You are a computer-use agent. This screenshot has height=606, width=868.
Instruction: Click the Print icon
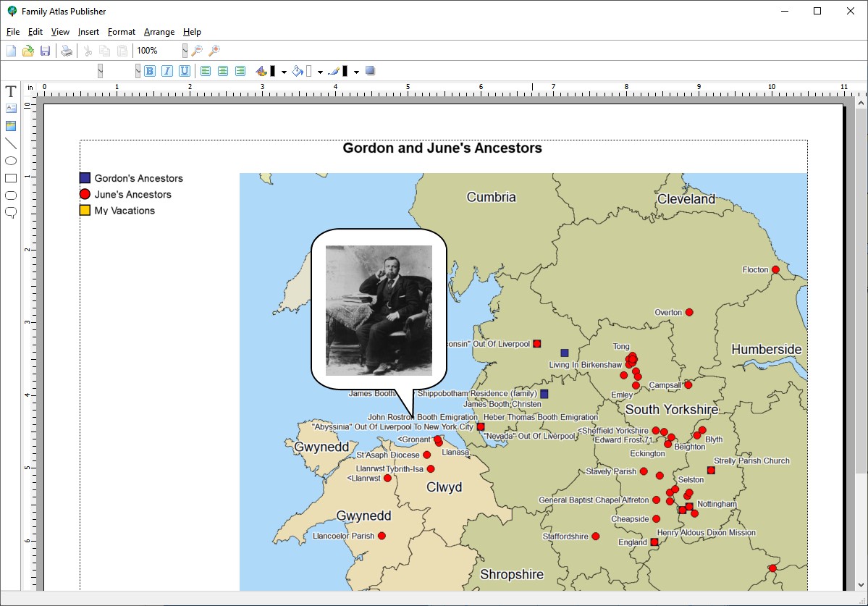[67, 51]
